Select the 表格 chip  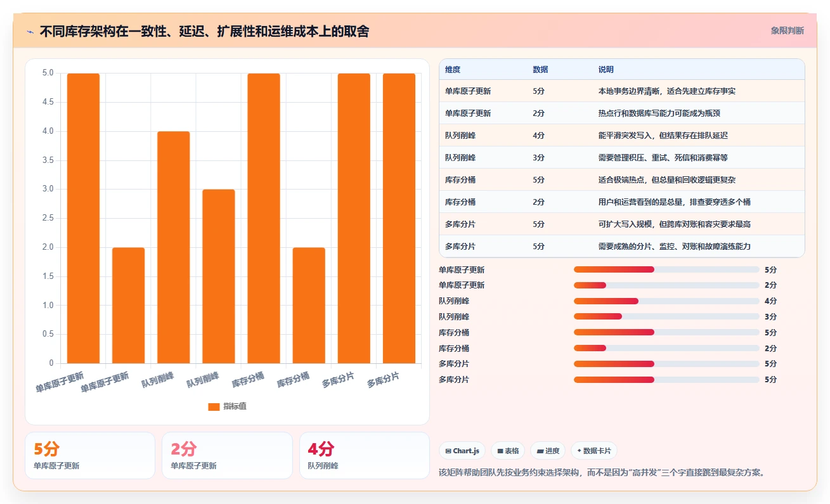[508, 451]
